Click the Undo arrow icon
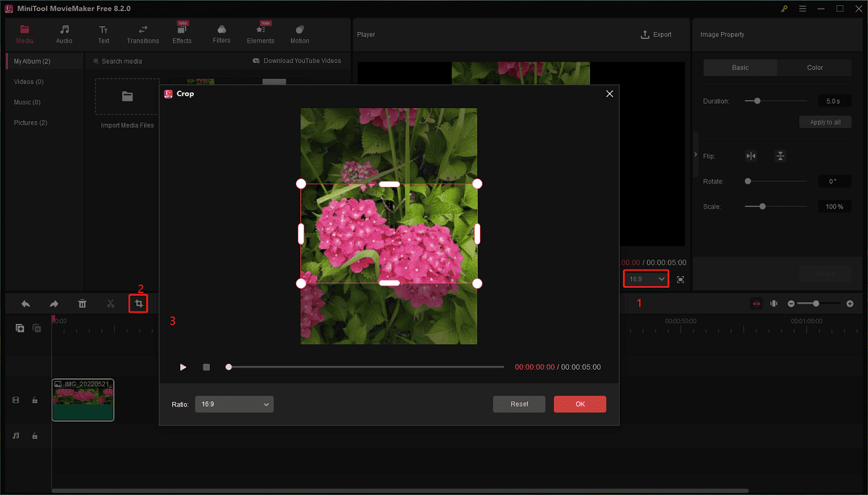The image size is (868, 495). click(x=26, y=304)
